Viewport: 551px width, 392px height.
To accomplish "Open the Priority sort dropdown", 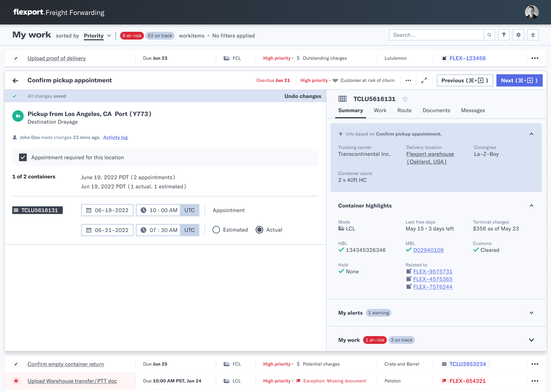I will click(x=97, y=36).
